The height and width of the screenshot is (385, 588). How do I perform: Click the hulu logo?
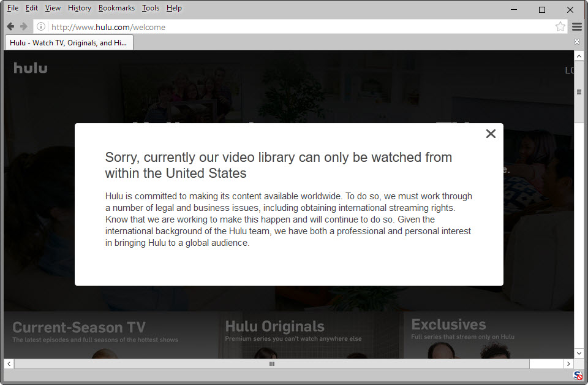pyautogui.click(x=31, y=68)
